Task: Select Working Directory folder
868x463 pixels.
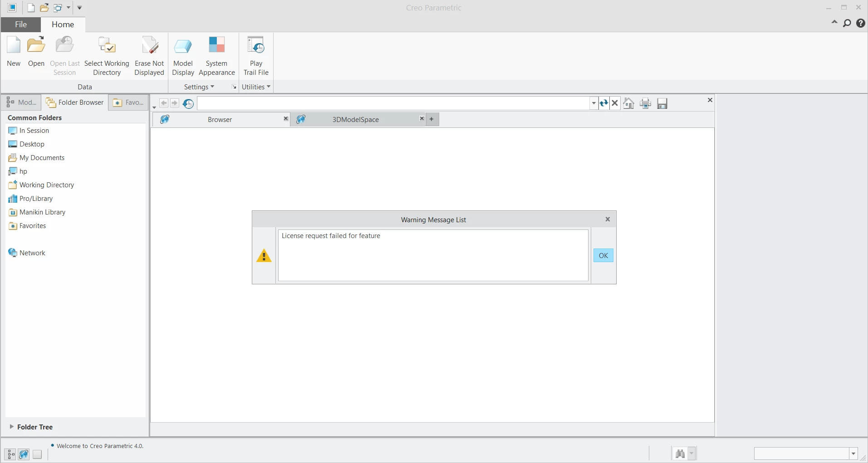Action: point(41,185)
